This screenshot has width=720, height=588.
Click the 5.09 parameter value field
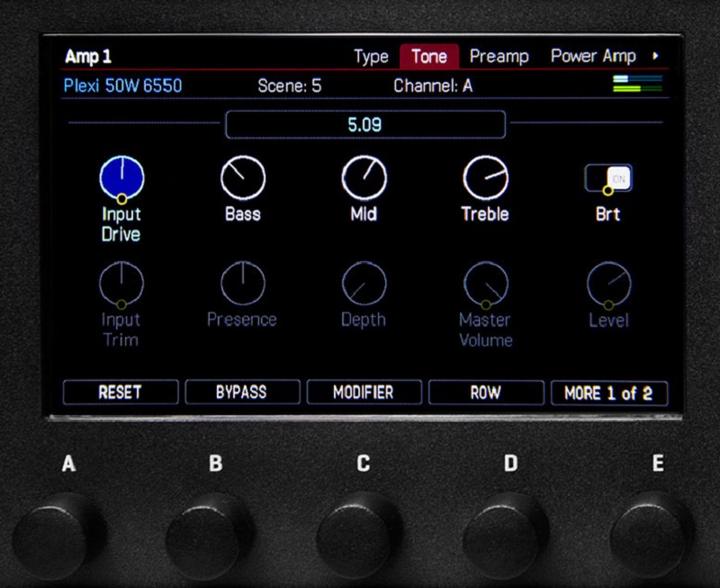(x=364, y=124)
